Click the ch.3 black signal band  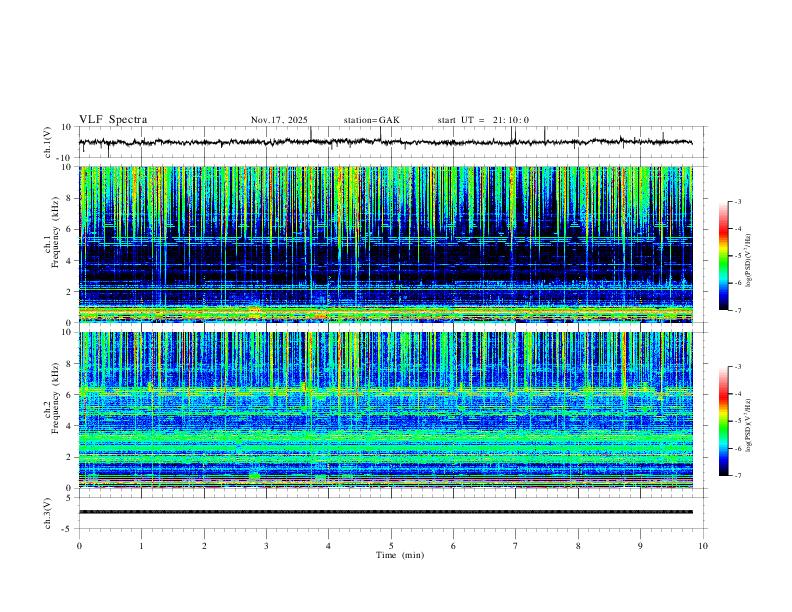385,512
